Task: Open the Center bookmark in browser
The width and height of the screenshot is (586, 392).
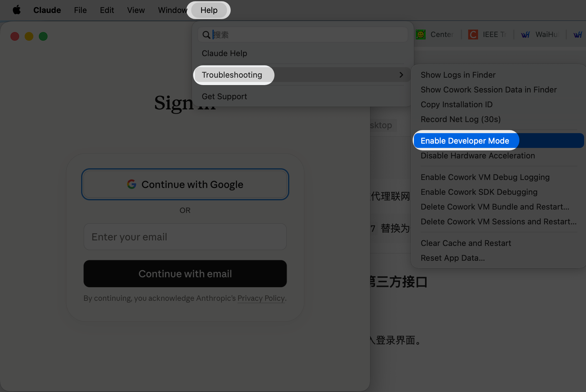Action: [435, 35]
